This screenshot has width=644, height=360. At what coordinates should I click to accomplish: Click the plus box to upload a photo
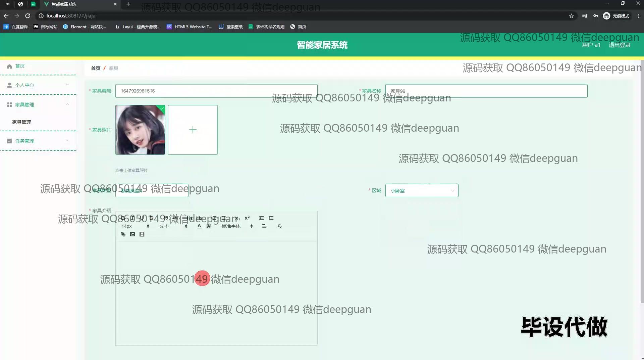pyautogui.click(x=193, y=130)
